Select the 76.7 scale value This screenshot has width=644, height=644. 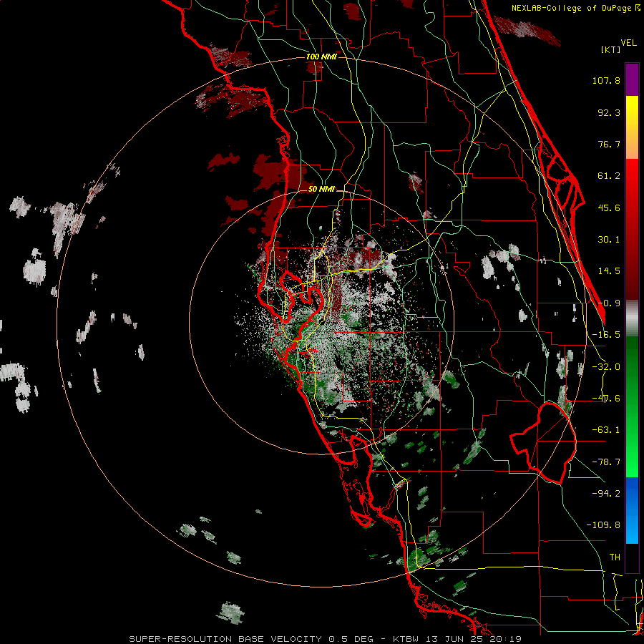click(x=609, y=144)
